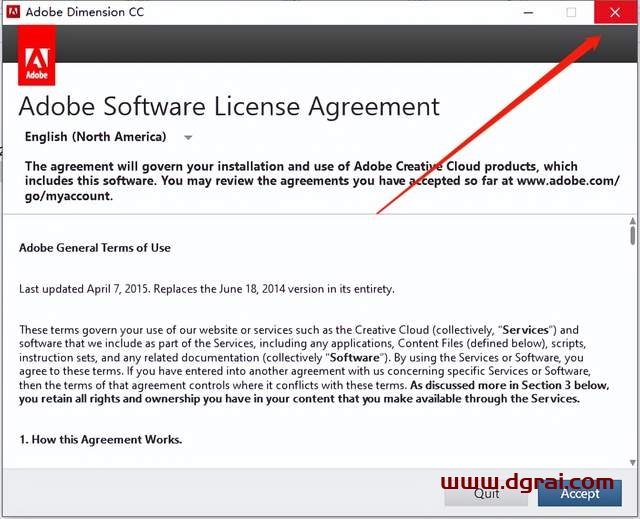The height and width of the screenshot is (519, 640).
Task: Click the Accept button
Action: 580,493
